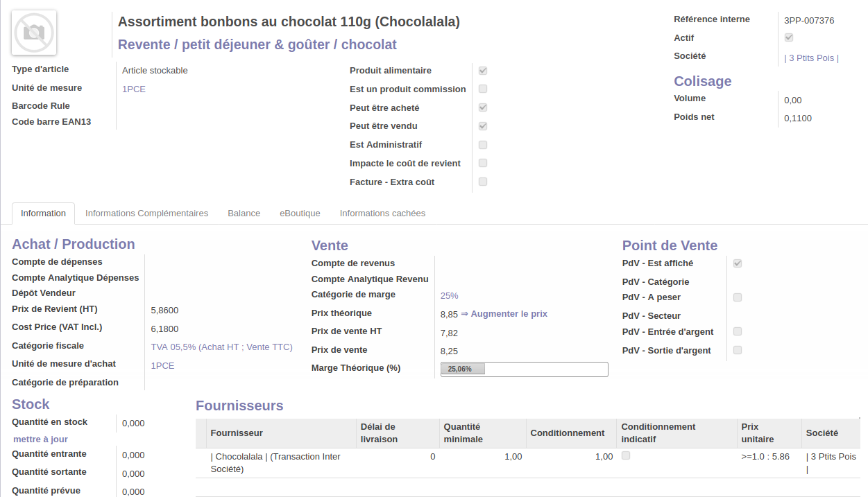Click the Augmenter le prix link

509,314
